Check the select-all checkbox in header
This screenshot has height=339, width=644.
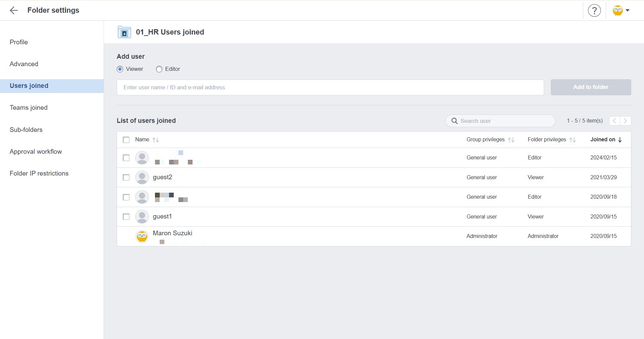(126, 140)
